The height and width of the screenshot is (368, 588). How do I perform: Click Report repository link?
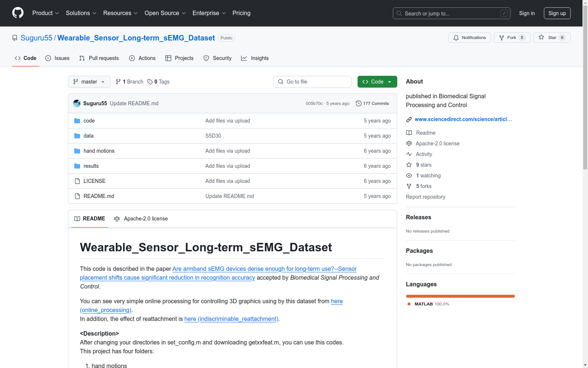tap(426, 197)
